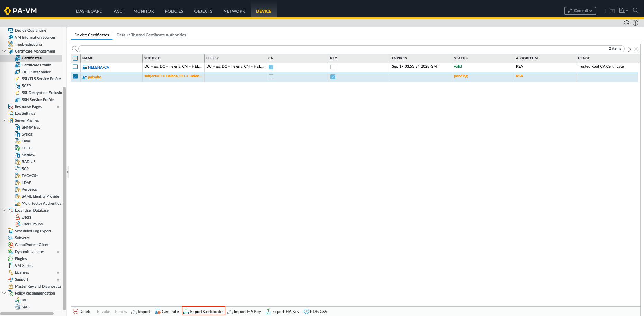Viewport: 644px width, 316px height.
Task: Click the PDF/CSV export icon
Action: [x=306, y=312]
